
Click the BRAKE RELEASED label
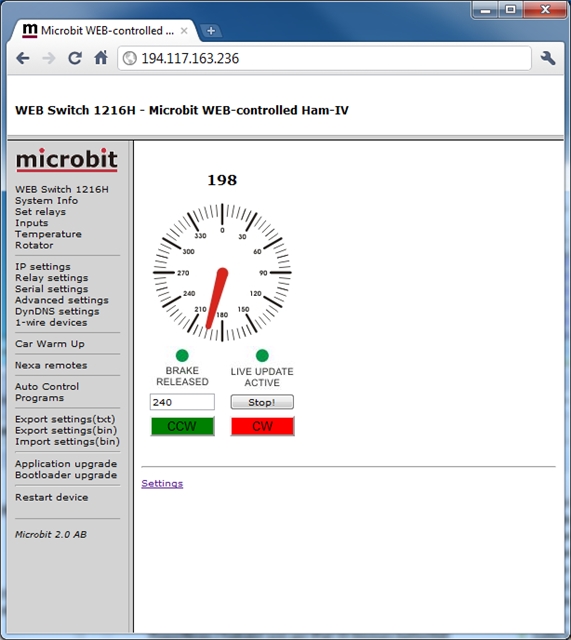[x=182, y=376]
